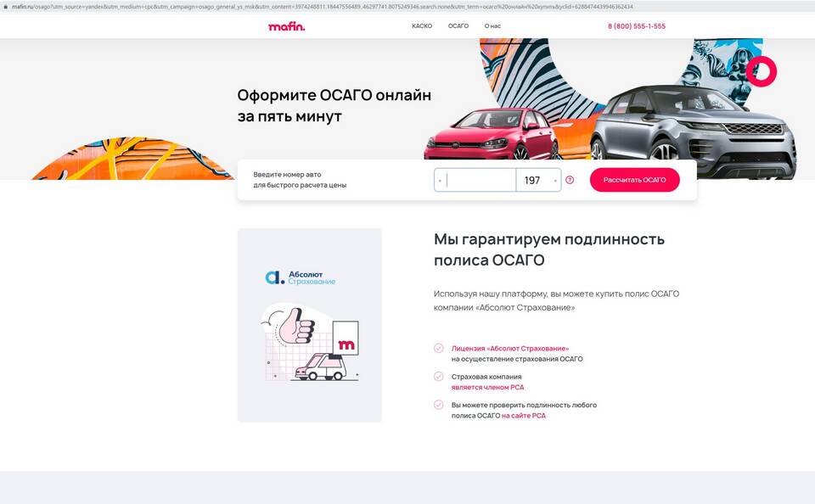Go to the О нас page
The width and height of the screenshot is (815, 504).
pyautogui.click(x=492, y=26)
